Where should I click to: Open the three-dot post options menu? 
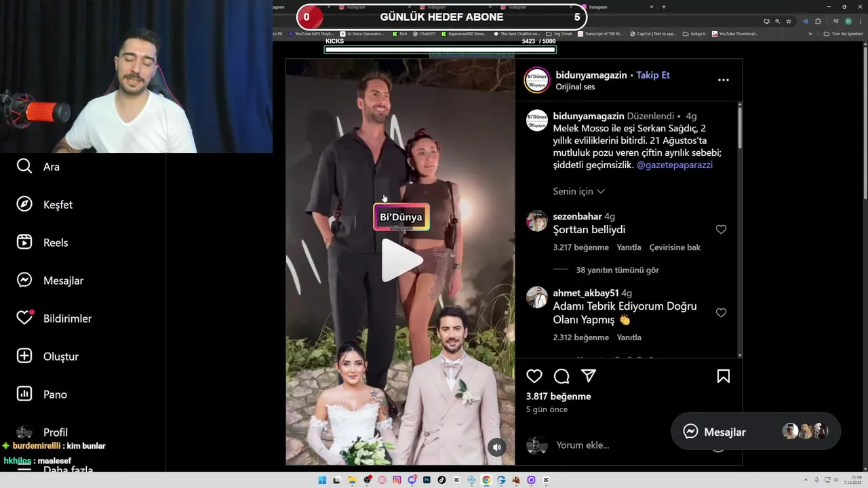(x=724, y=80)
